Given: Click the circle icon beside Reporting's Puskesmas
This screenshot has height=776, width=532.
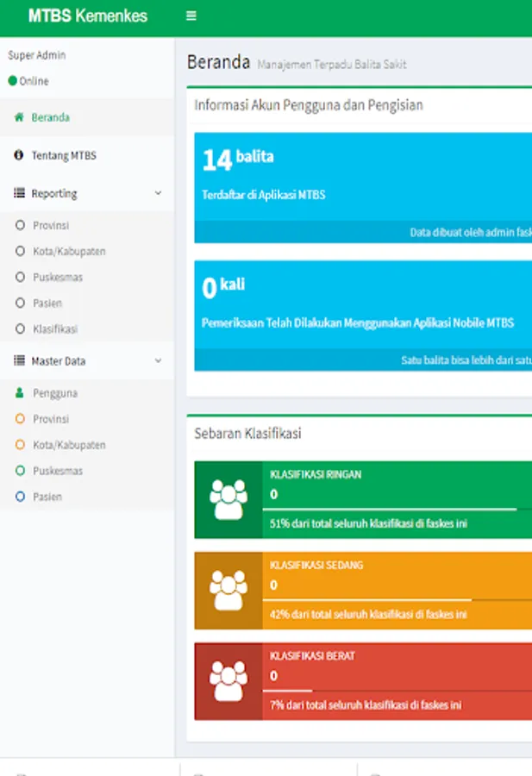Looking at the screenshot, I should click(x=20, y=277).
